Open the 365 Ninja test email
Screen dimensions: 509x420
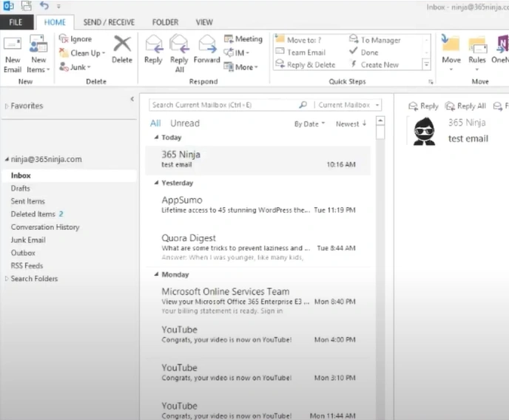(x=258, y=160)
